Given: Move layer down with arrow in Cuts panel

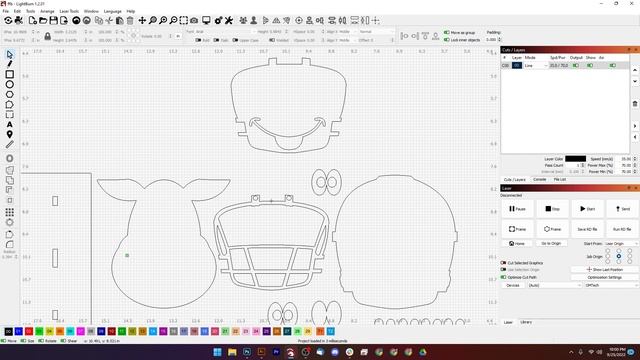Looking at the screenshot, I should pos(635,81).
